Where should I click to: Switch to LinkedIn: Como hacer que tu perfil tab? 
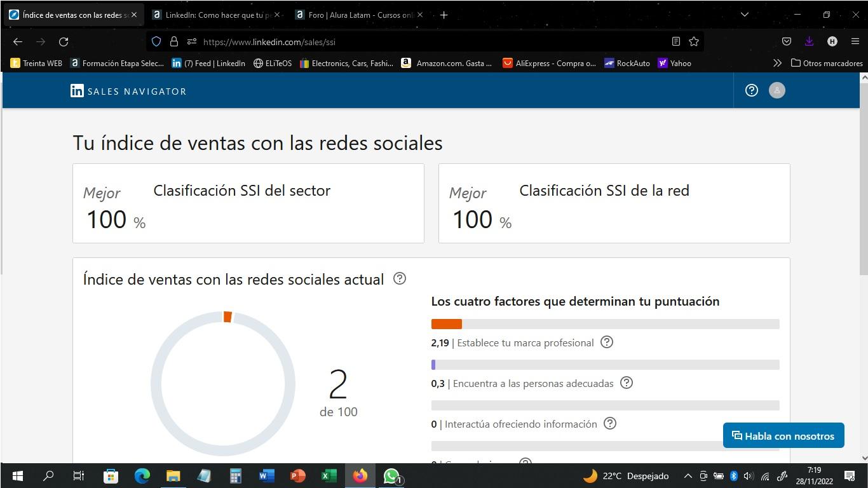(x=215, y=15)
